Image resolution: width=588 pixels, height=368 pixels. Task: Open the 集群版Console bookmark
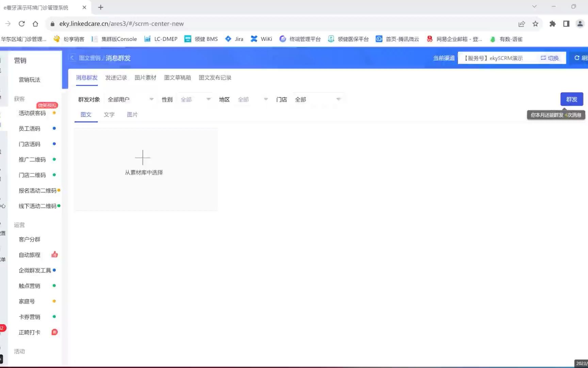[x=114, y=39]
